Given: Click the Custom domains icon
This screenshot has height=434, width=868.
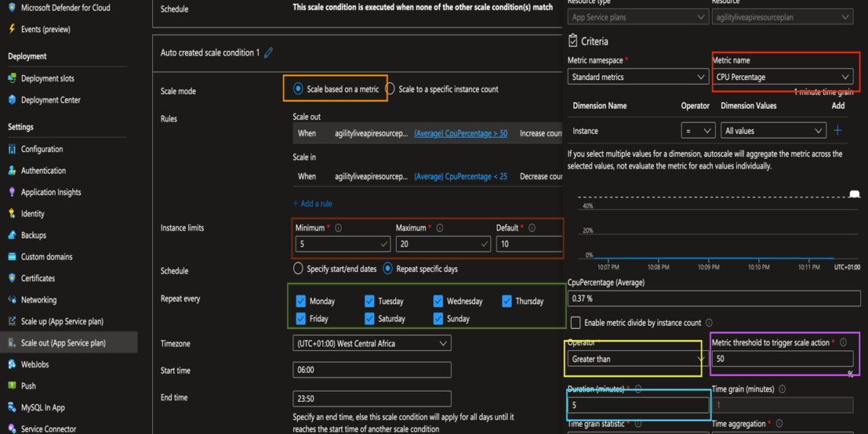Looking at the screenshot, I should 11,257.
